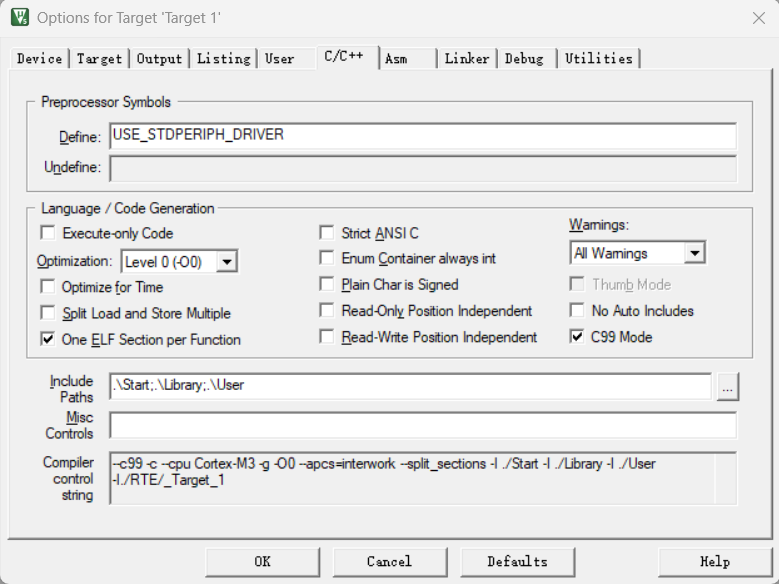
Task: Click the Compiler control string box
Action: [423, 478]
